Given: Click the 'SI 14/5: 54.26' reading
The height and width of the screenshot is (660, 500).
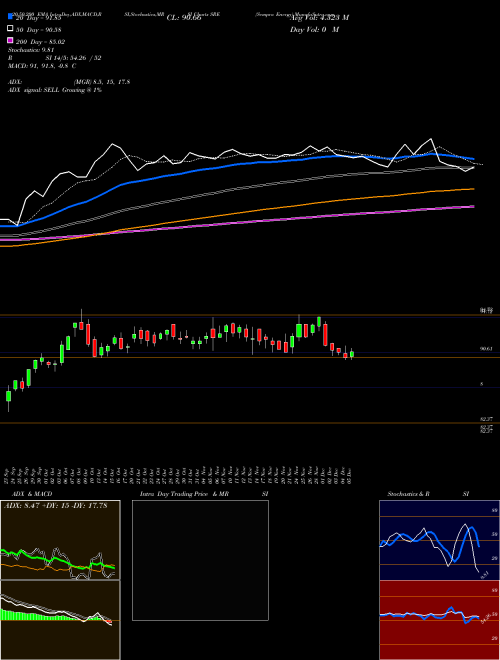Looking at the screenshot, I should click(x=74, y=58).
